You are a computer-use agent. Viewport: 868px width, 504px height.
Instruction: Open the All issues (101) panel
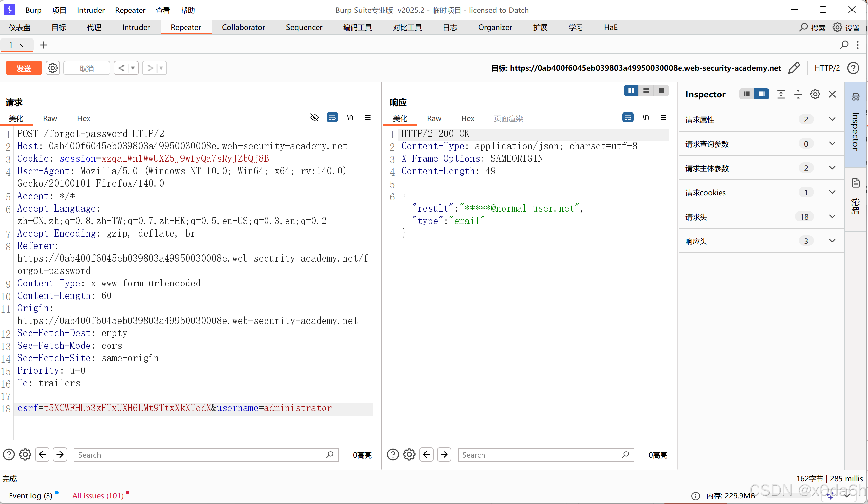tap(98, 495)
